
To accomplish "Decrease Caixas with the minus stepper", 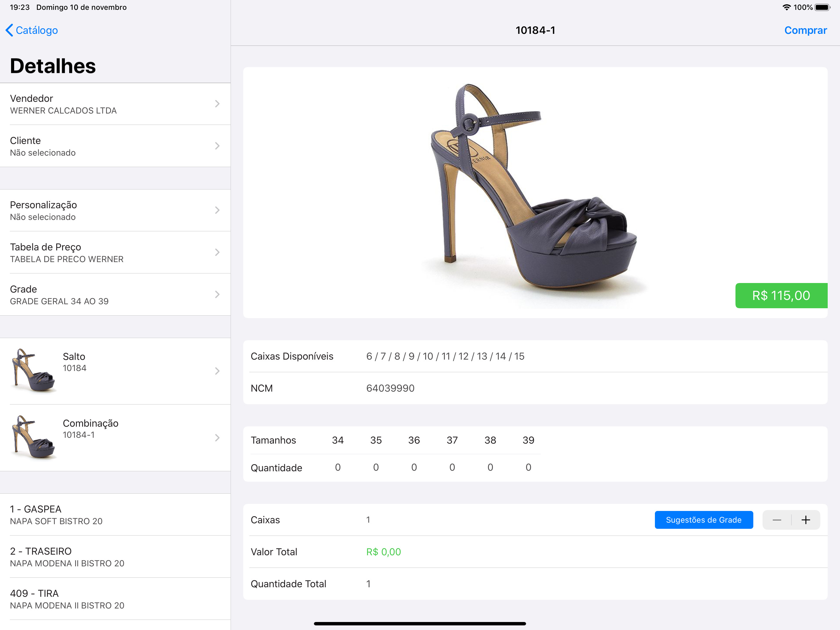I will [777, 520].
